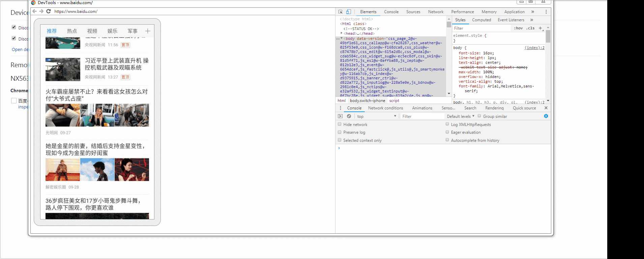Switch to the Elements panel tab
The image size is (644, 259).
click(368, 12)
